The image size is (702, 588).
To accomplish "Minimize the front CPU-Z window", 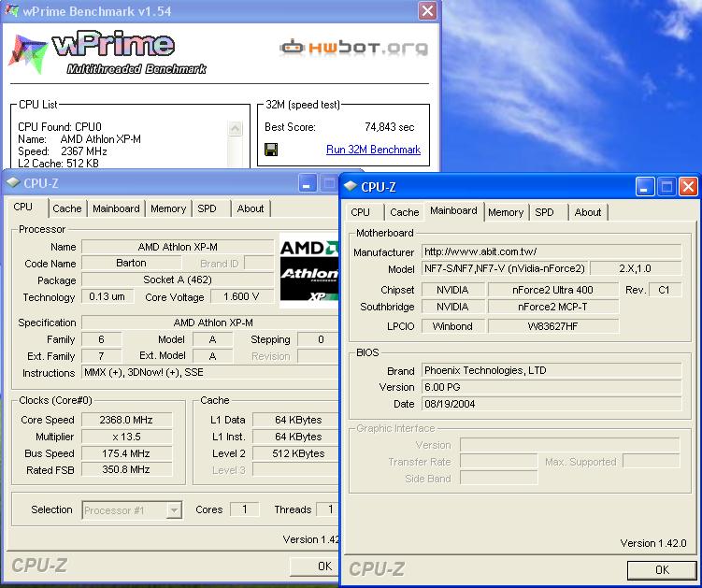I will pos(645,187).
